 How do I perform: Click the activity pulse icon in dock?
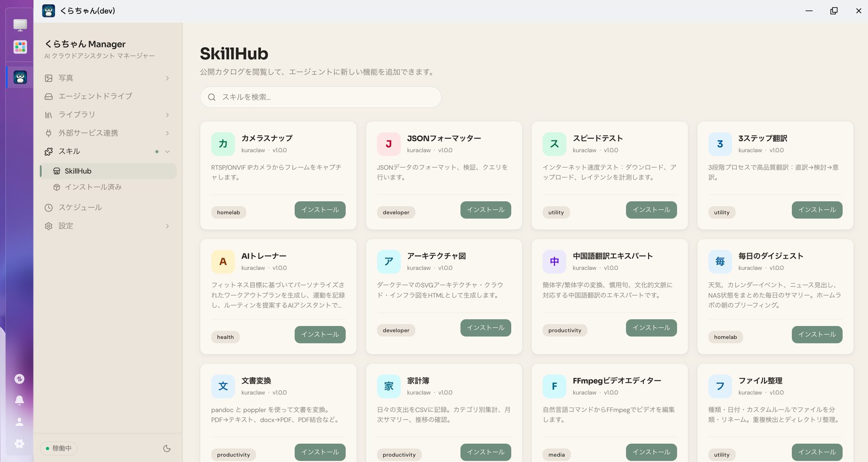[19, 379]
